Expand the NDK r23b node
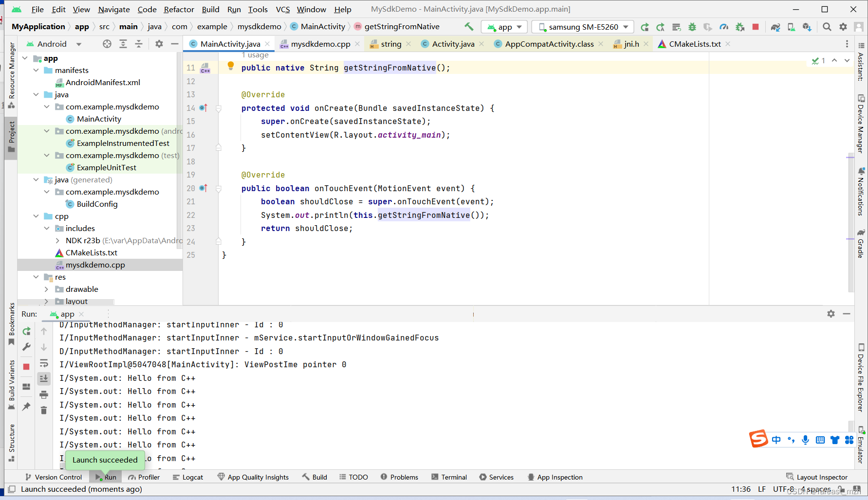Viewport: 868px width, 500px height. tap(57, 240)
